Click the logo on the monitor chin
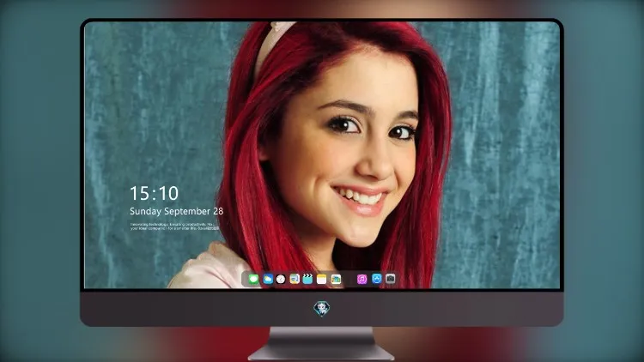The width and height of the screenshot is (644, 362). 322,309
